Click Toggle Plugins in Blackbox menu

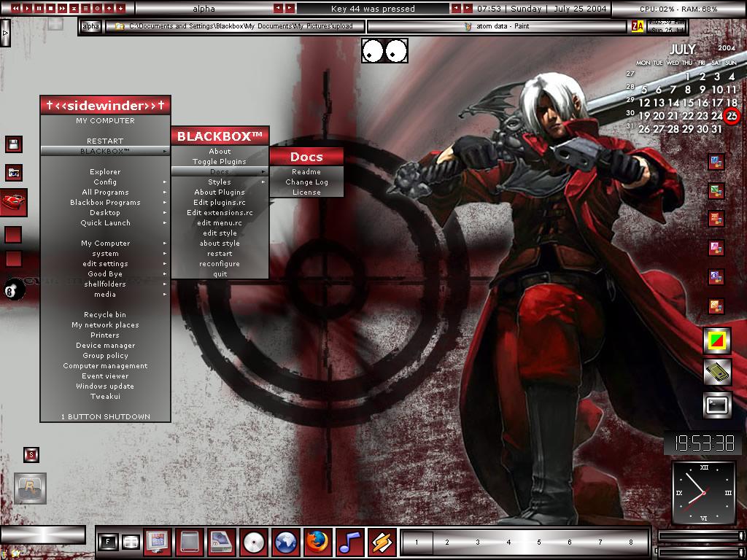(220, 162)
